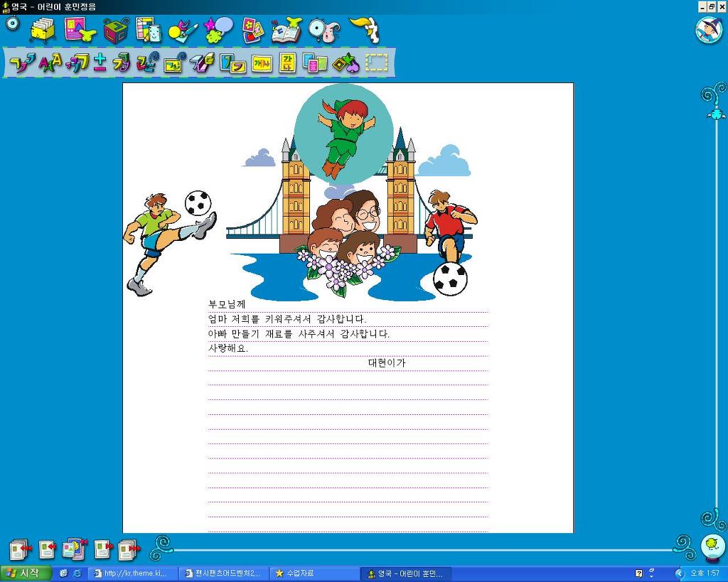This screenshot has width=728, height=582.
Task: Open the Windows 시작 start button
Action: 26,573
